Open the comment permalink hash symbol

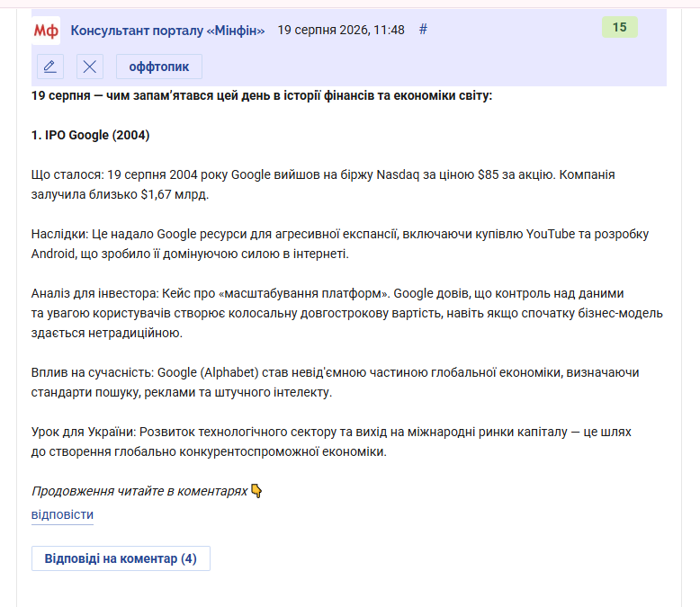423,30
